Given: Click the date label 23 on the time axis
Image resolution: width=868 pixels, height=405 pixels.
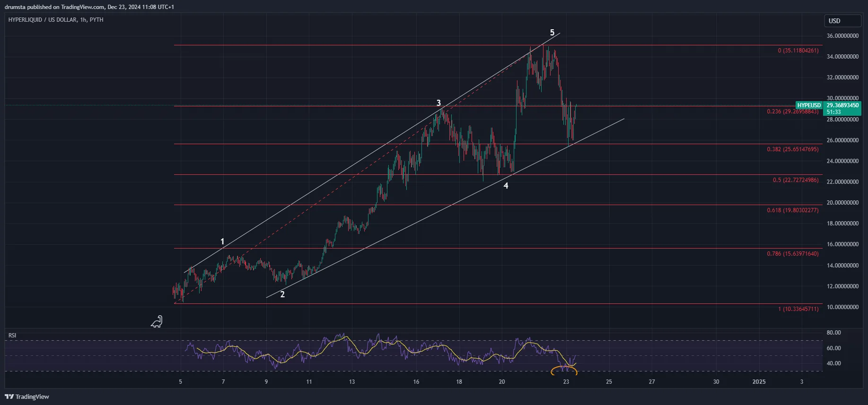Looking at the screenshot, I should pos(566,382).
